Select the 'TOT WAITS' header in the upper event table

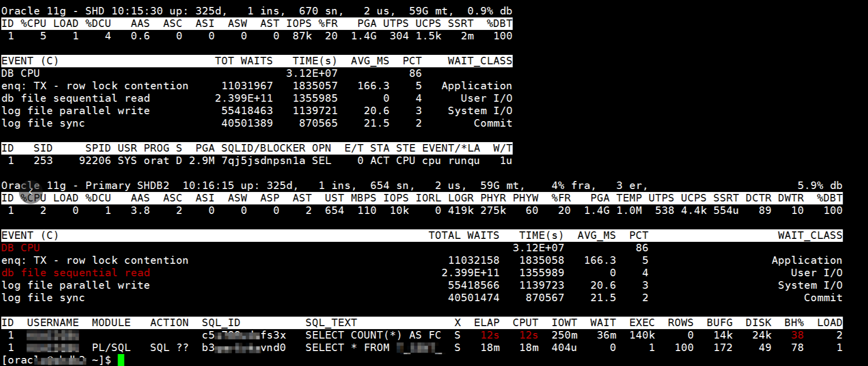click(x=244, y=61)
